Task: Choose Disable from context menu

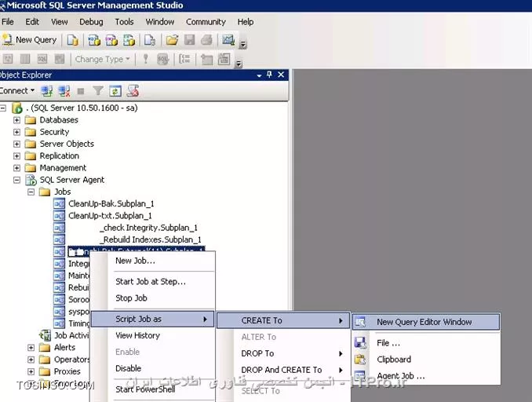Action: tap(153, 368)
